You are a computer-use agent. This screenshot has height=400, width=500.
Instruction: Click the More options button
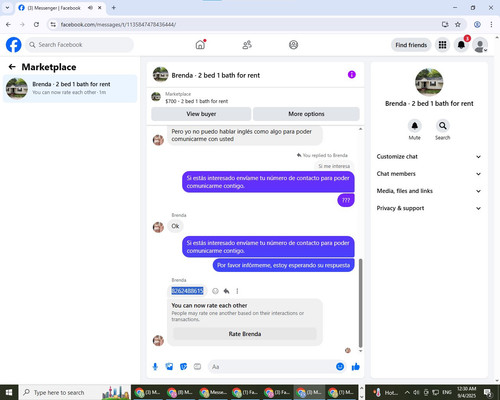tap(306, 114)
